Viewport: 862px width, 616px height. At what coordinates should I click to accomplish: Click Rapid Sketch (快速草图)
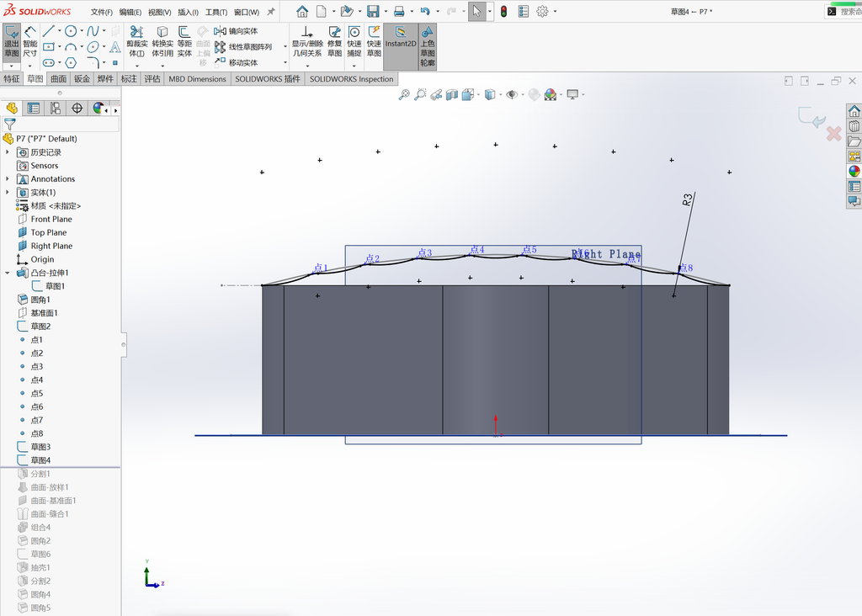point(375,42)
